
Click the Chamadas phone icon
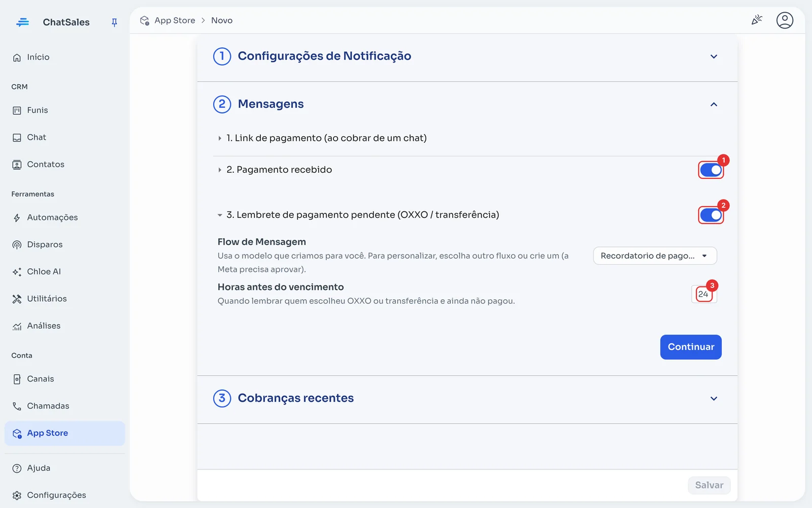pos(17,406)
